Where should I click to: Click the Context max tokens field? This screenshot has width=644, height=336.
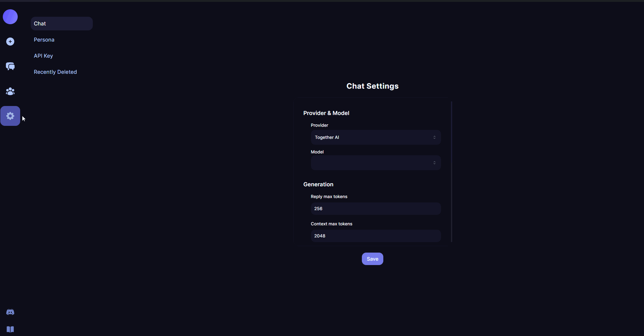click(x=376, y=236)
